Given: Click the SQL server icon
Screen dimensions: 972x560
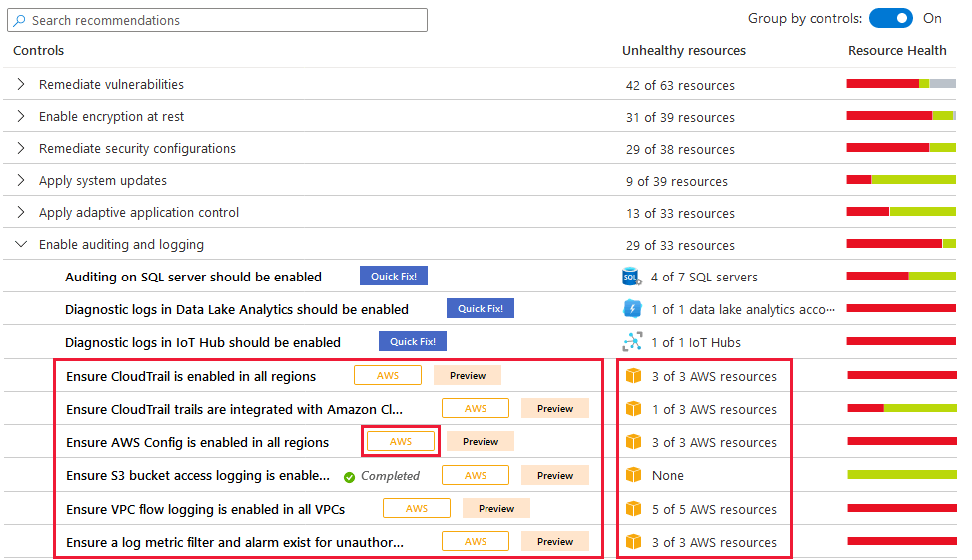Looking at the screenshot, I should click(x=631, y=277).
